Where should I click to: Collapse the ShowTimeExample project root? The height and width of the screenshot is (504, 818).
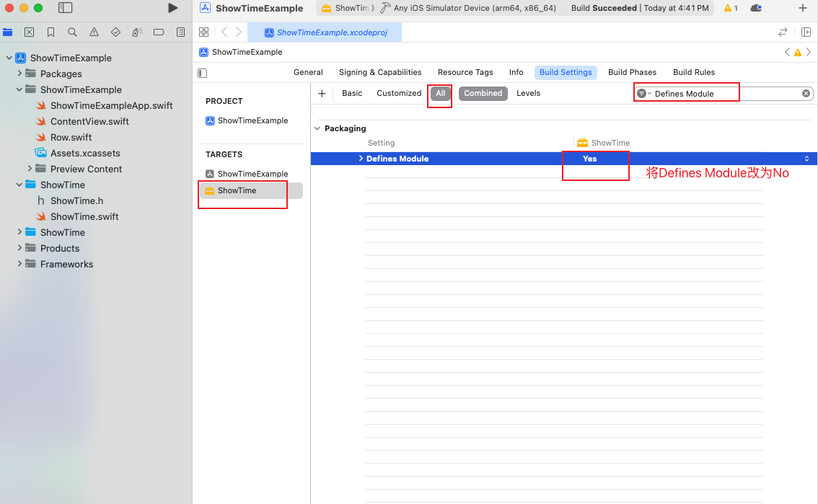click(x=9, y=58)
